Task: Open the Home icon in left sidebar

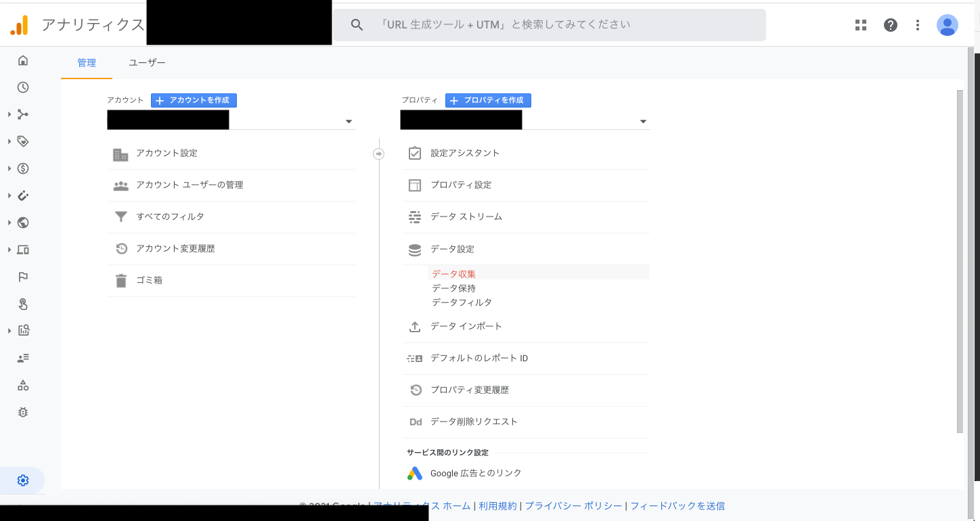Action: pyautogui.click(x=23, y=61)
